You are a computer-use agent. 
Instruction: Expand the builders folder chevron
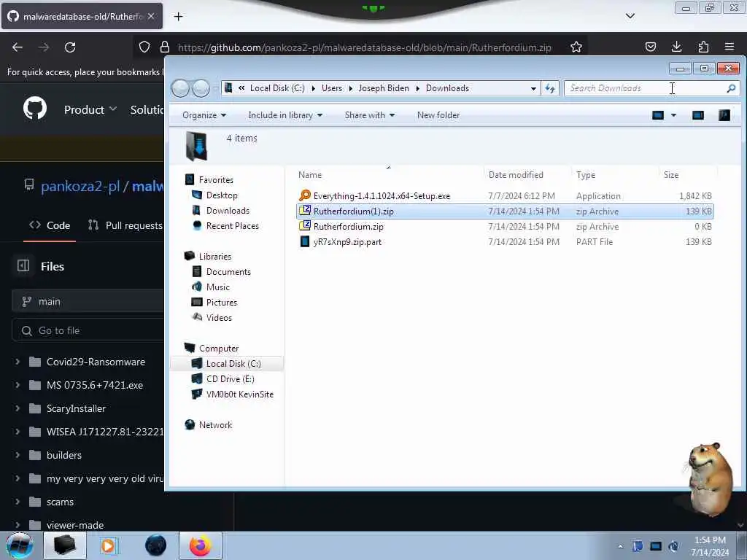tap(18, 455)
